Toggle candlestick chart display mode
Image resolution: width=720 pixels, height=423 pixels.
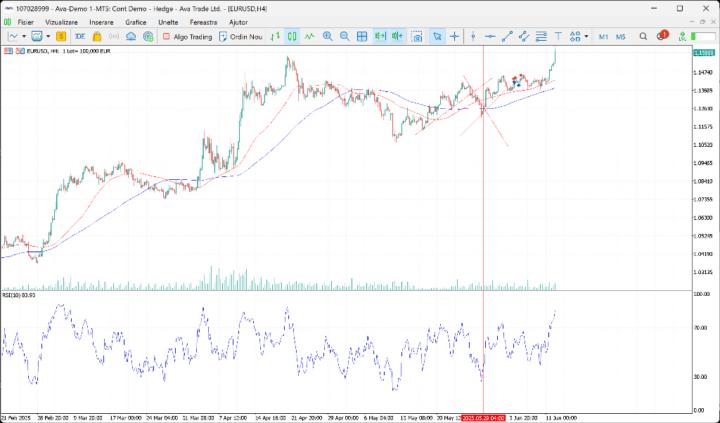pos(292,37)
